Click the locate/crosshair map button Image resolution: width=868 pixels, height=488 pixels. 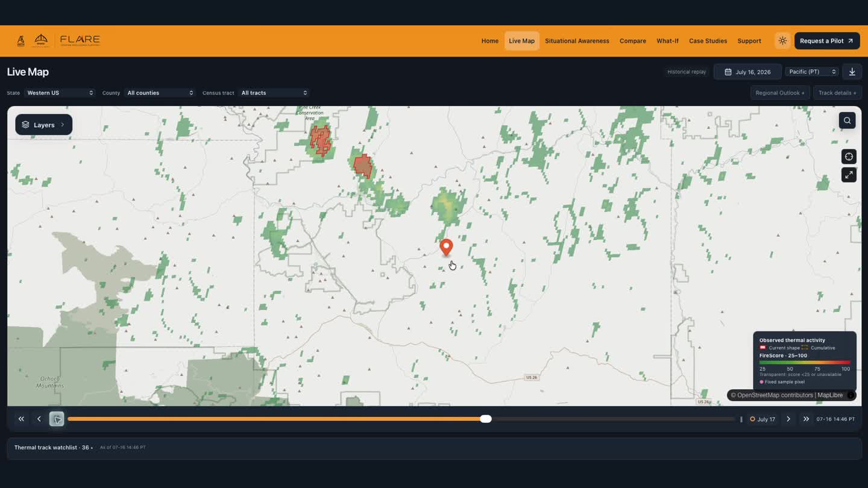[x=849, y=157]
